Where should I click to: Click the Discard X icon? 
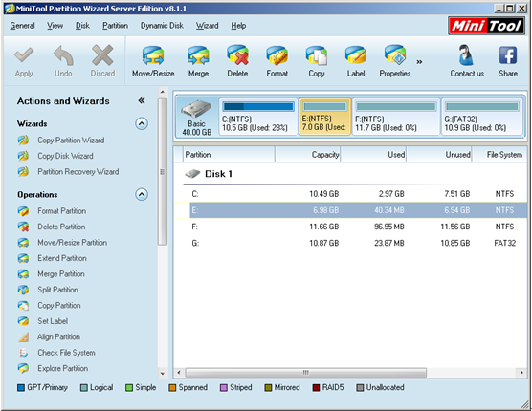pyautogui.click(x=102, y=55)
